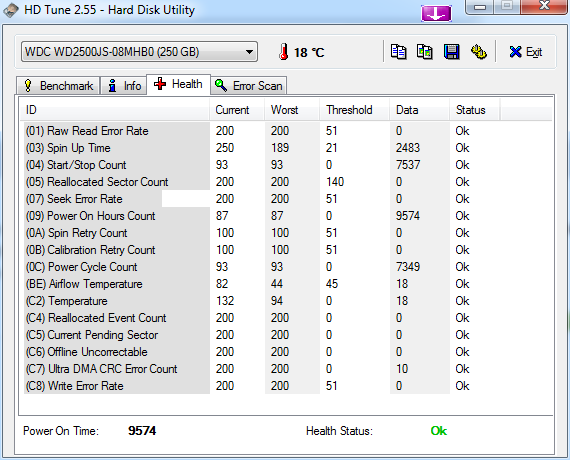The width and height of the screenshot is (570, 460).
Task: Click the Current column header
Action: click(x=237, y=110)
